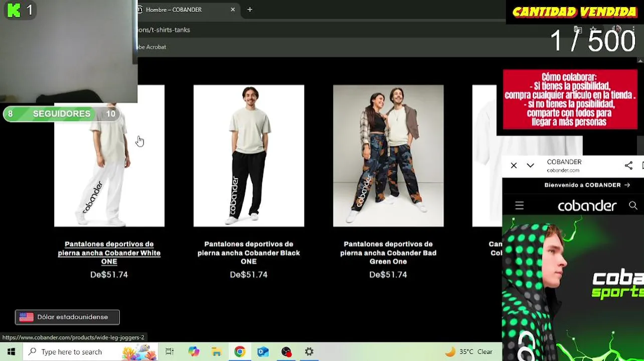Open Cobander White ONE pants product link
Viewport: 644px width, 361px height.
click(x=109, y=253)
